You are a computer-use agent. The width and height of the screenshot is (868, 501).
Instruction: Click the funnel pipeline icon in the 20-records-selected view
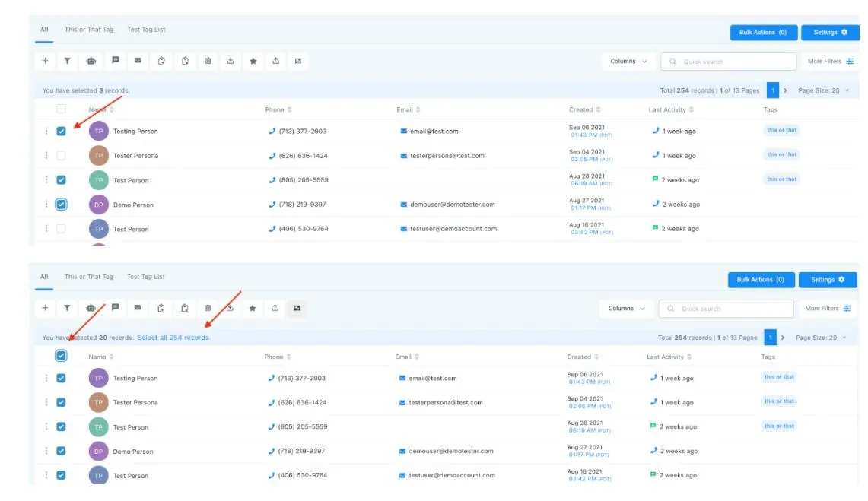[67, 308]
